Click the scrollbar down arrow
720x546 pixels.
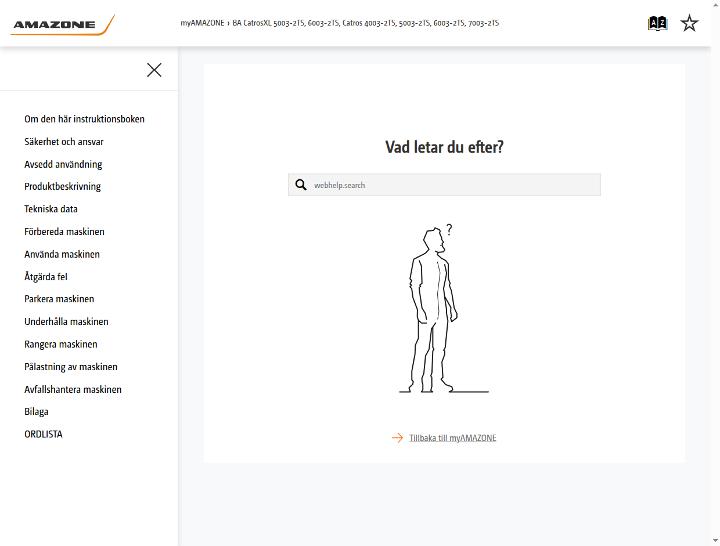(x=715, y=541)
